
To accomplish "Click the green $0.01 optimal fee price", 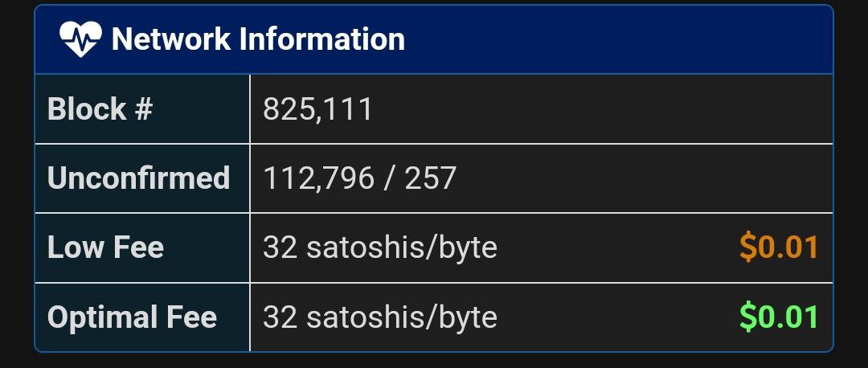I will click(779, 317).
